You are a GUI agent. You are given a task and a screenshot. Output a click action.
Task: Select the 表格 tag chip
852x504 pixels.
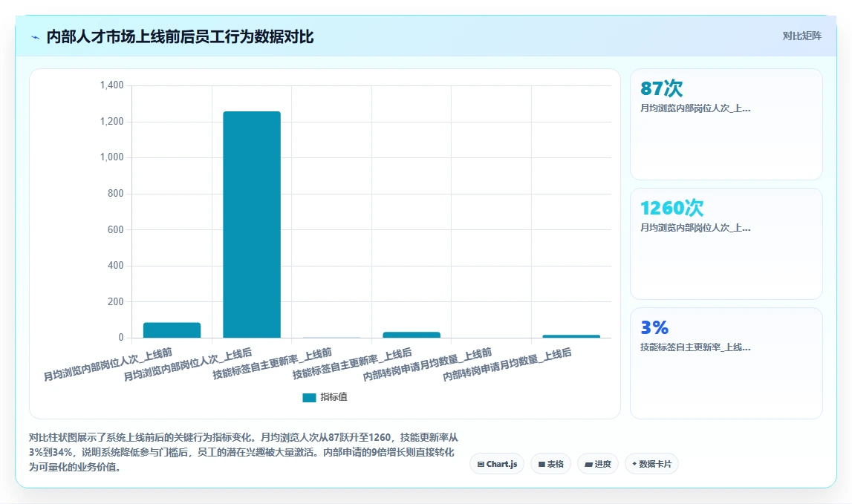click(x=550, y=464)
